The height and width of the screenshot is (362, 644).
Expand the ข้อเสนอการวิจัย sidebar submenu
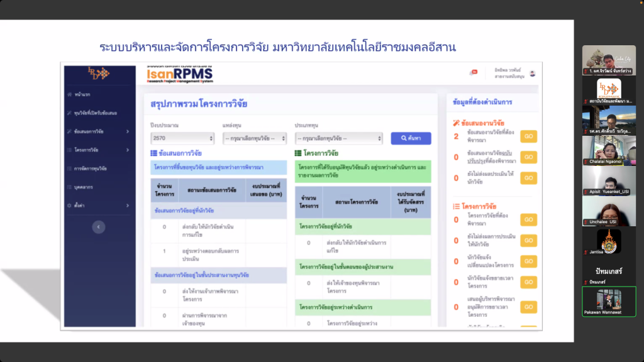128,131
